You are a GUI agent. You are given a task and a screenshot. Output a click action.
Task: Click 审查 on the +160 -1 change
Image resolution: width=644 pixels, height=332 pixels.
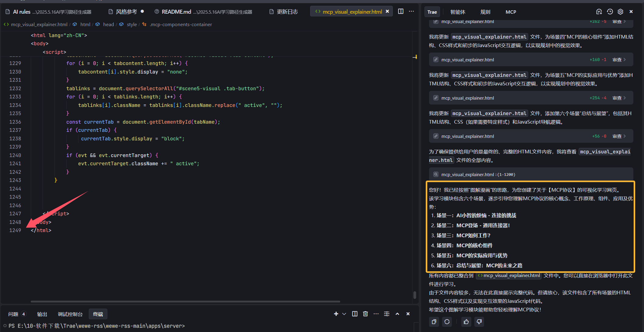point(617,60)
